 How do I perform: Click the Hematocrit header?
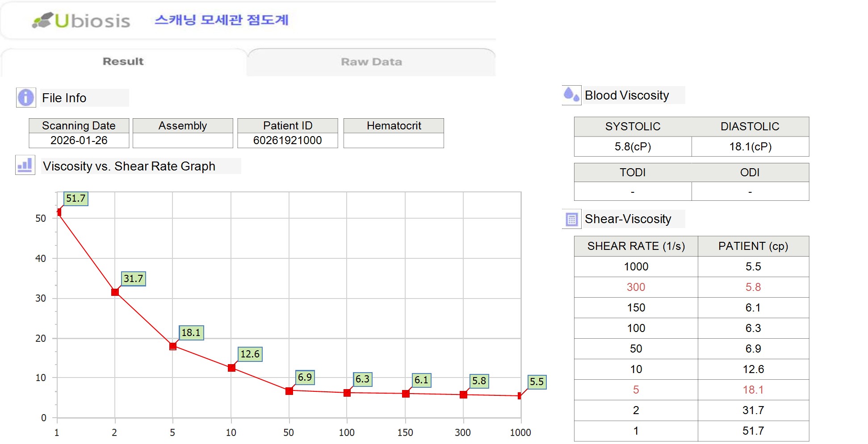pyautogui.click(x=394, y=126)
